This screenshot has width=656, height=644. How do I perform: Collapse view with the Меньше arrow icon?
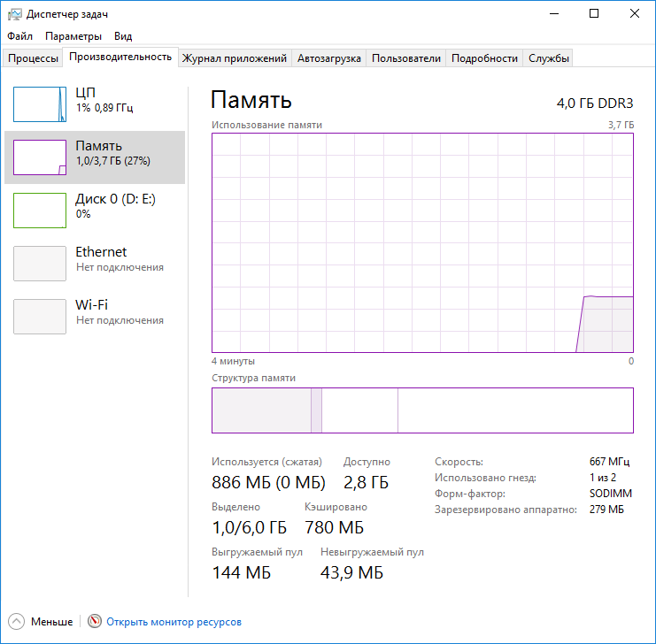tap(16, 621)
